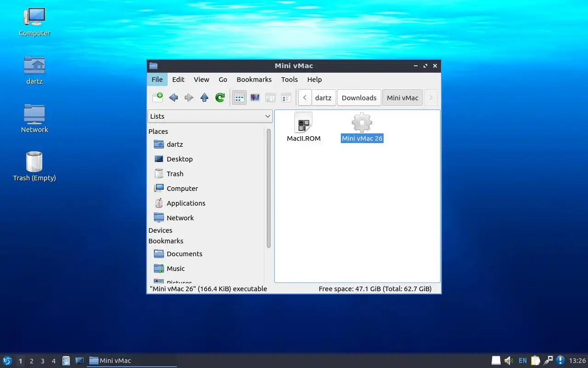
Task: Click the network connection tray icon
Action: [x=548, y=361]
